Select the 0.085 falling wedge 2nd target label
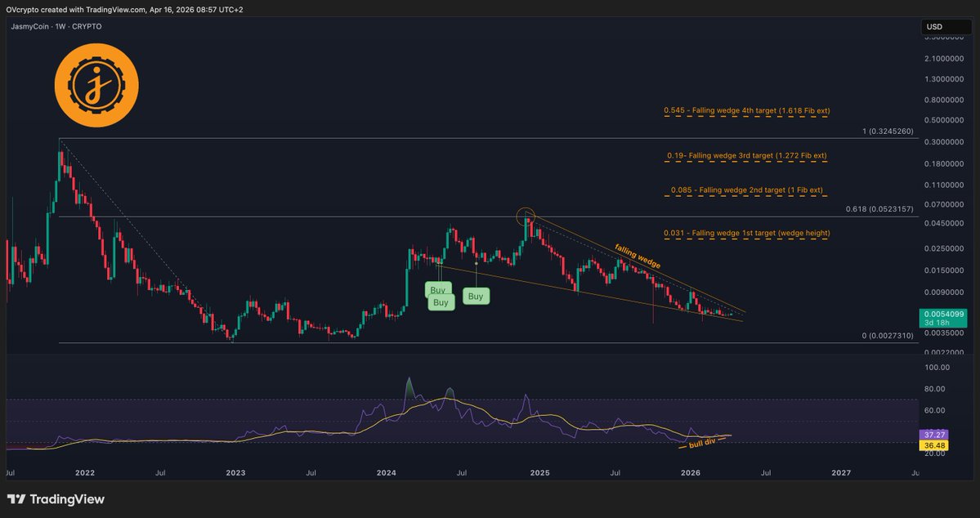980x518 pixels. coord(747,192)
